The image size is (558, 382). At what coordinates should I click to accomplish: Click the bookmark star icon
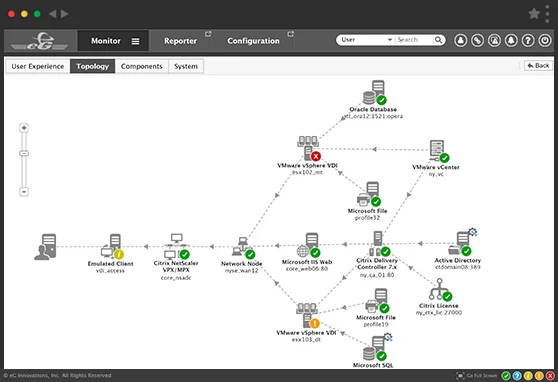534,14
